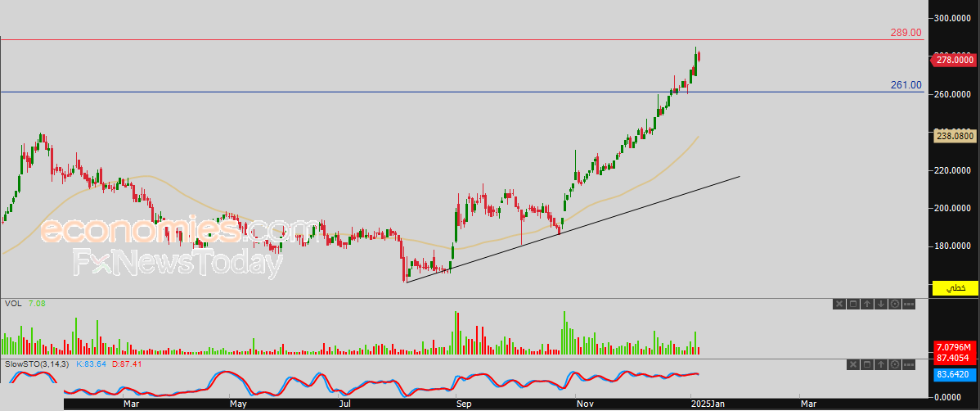
Task: Click the Mar label near May
Action: coord(131,404)
